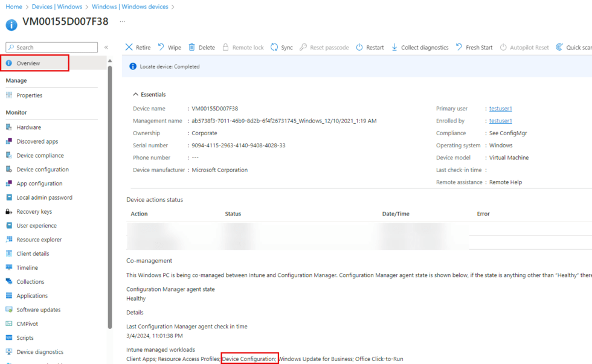Viewport: 592px width, 364px height.
Task: Open Scripts from the sidebar
Action: point(25,337)
